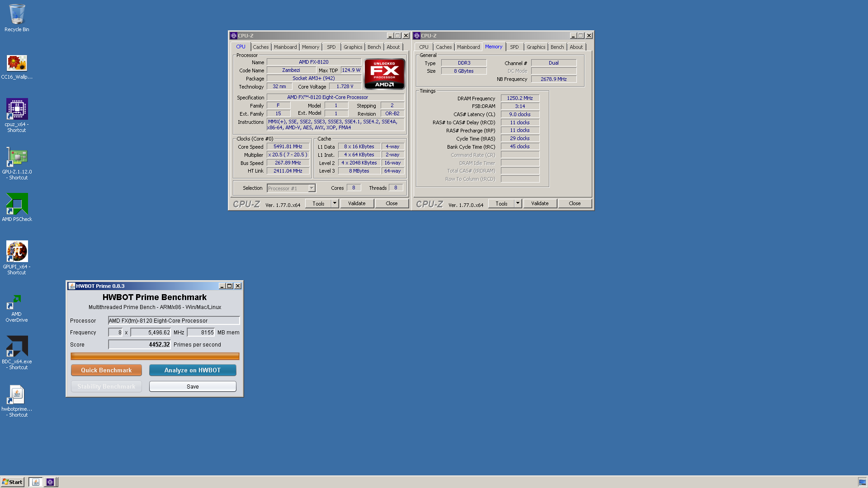Screen dimensions: 868x488
Task: Save the HWBOT Prime result
Action: (x=193, y=386)
